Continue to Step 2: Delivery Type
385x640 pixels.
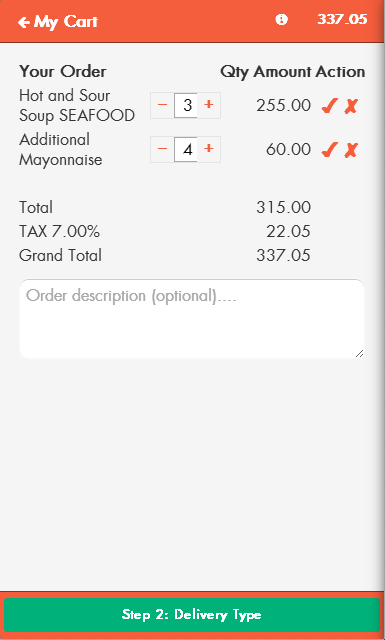click(x=192, y=615)
